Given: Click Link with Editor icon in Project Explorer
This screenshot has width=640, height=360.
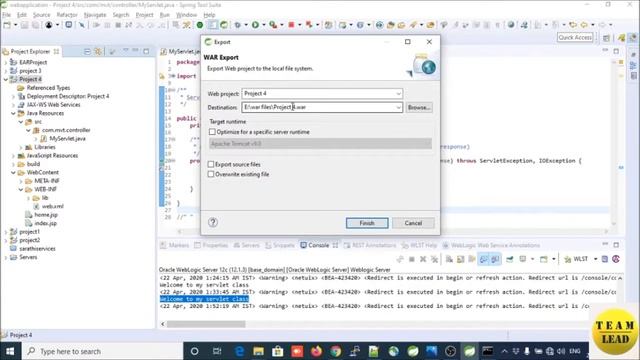Looking at the screenshot, I should click(x=98, y=51).
